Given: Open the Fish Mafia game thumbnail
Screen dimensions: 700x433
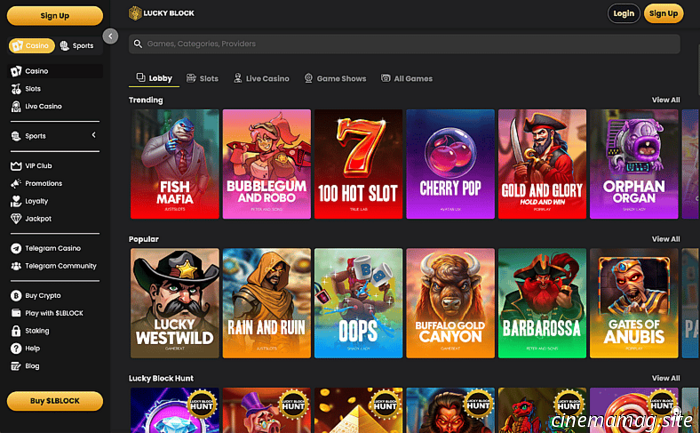Looking at the screenshot, I should click(x=174, y=164).
